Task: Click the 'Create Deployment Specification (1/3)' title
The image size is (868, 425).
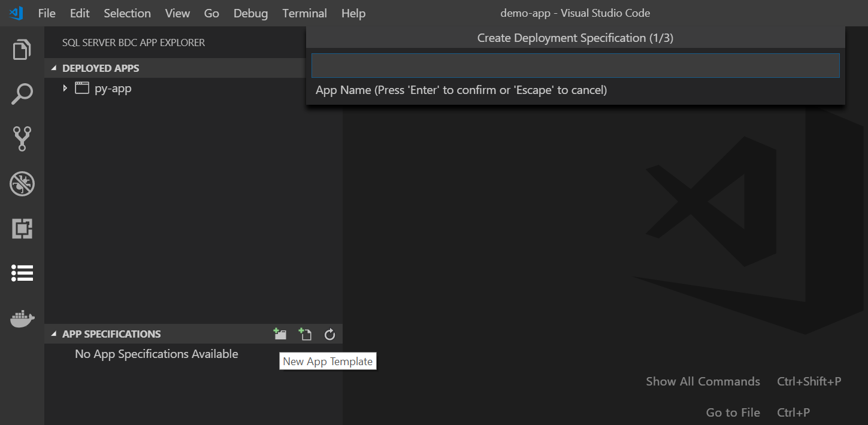Action: point(576,38)
